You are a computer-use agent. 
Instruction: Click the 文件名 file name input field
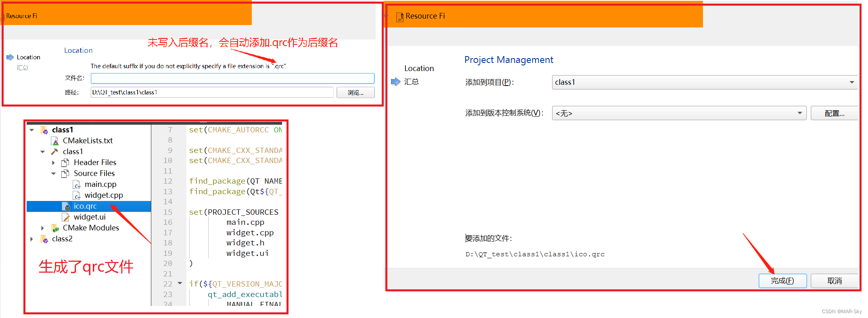[232, 78]
